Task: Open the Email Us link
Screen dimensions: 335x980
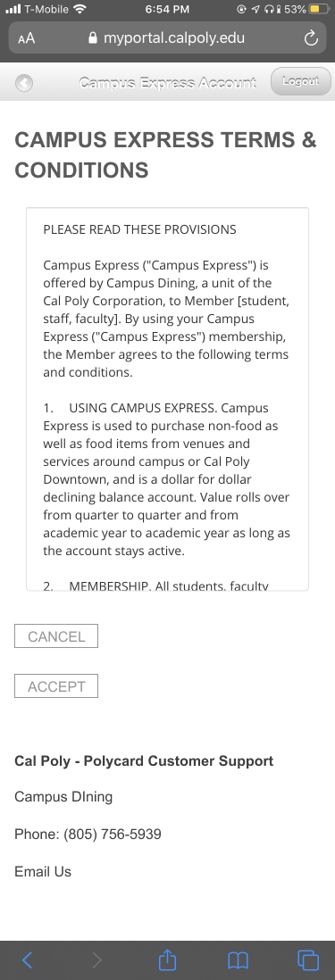Action: click(43, 871)
